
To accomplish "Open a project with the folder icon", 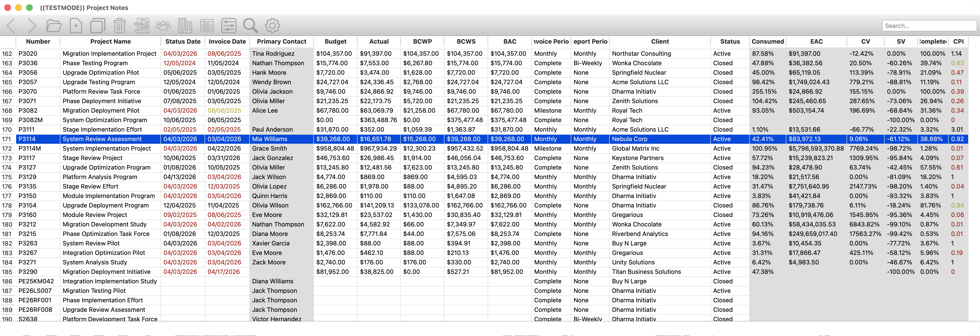I will tap(54, 26).
